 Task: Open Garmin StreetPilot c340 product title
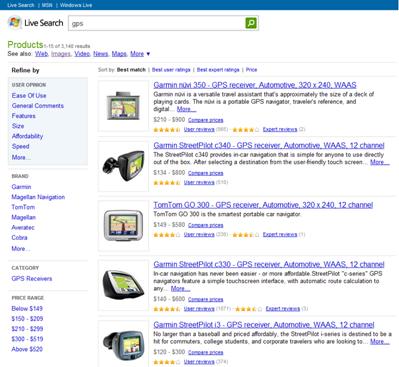pyautogui.click(x=269, y=145)
